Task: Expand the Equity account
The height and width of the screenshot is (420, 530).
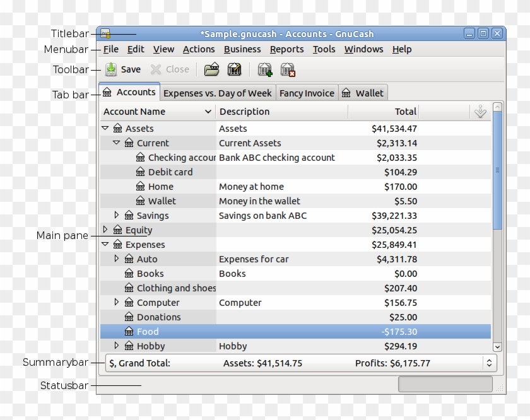Action: pyautogui.click(x=105, y=230)
